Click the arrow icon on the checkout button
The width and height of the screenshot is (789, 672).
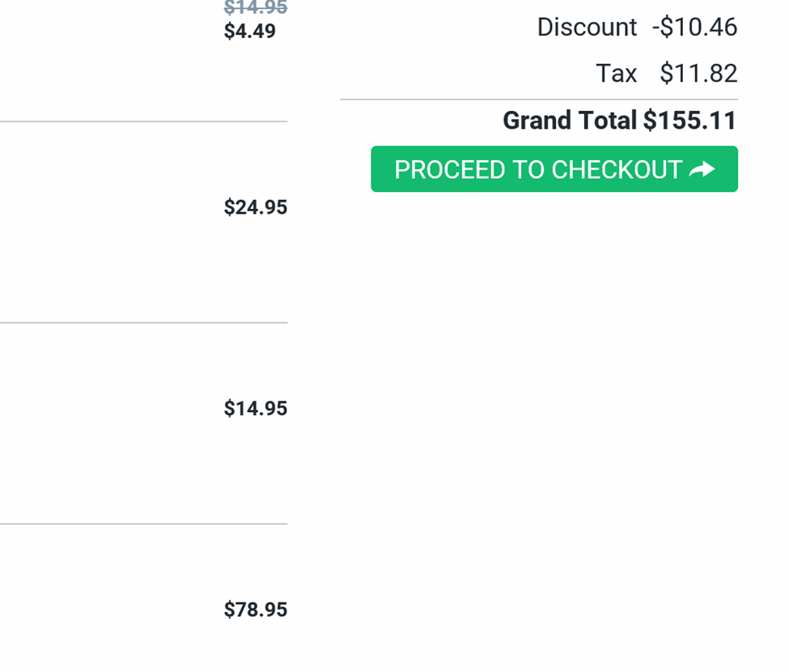[x=702, y=169]
